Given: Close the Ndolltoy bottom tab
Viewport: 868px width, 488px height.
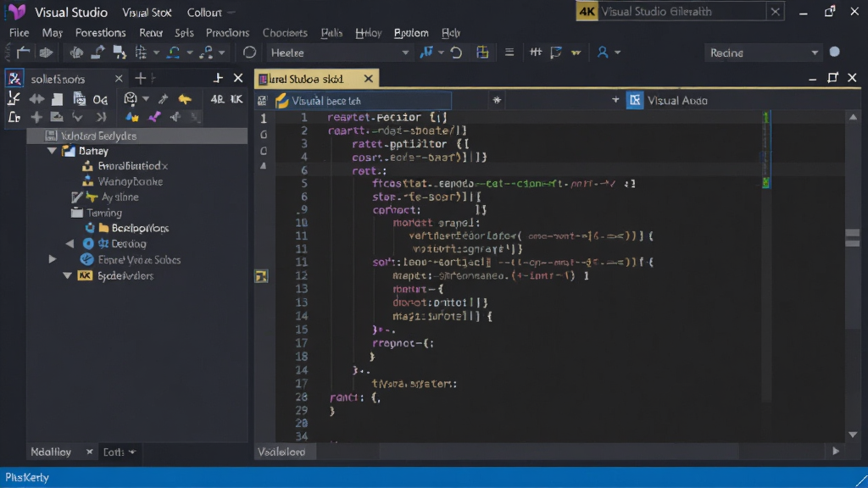Looking at the screenshot, I should pyautogui.click(x=89, y=452).
